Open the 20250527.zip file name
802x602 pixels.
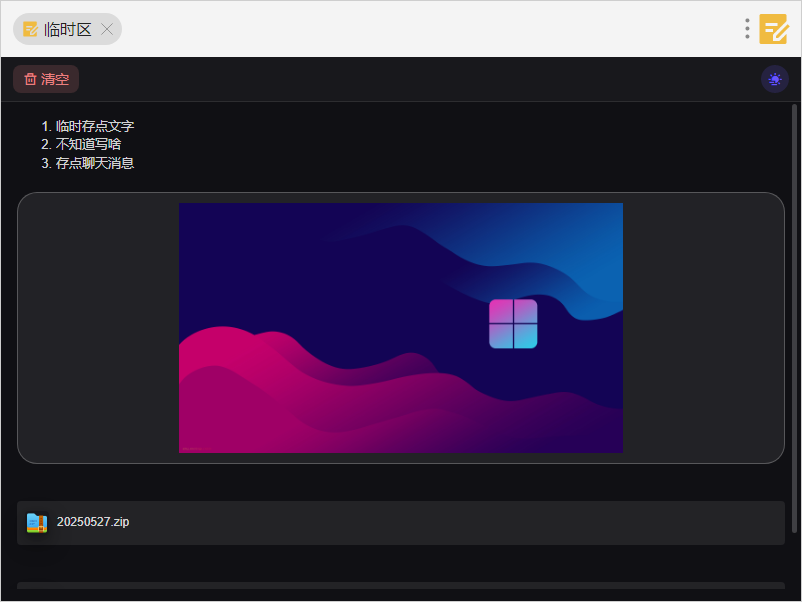click(93, 522)
